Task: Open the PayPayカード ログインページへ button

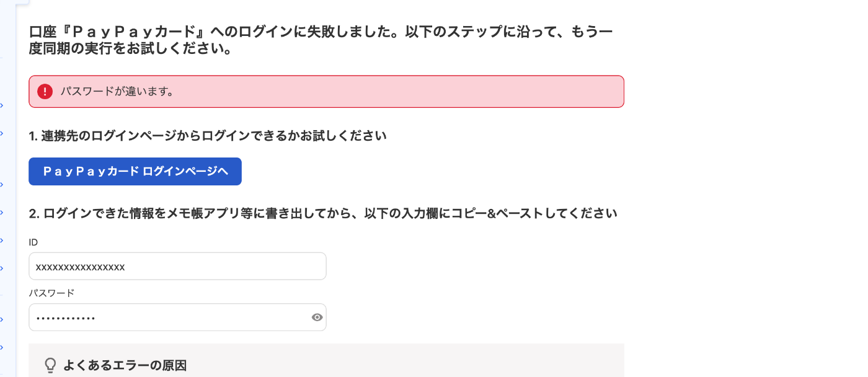Action: click(135, 171)
